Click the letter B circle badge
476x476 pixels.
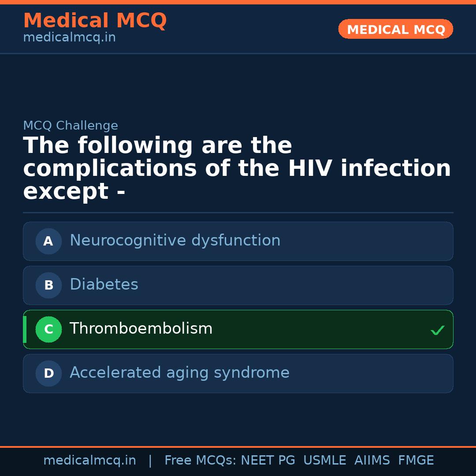pyautogui.click(x=48, y=285)
